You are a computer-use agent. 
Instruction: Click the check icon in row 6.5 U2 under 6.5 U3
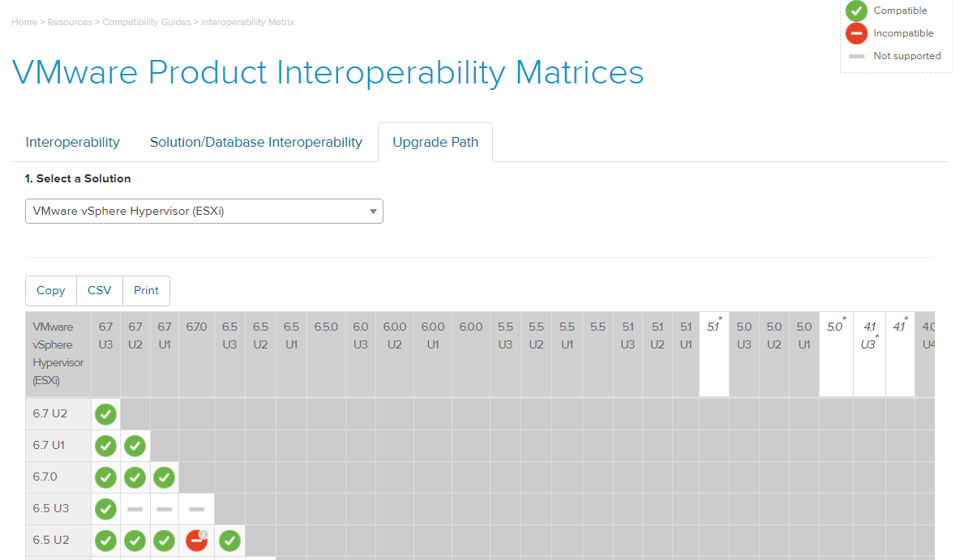pos(230,541)
